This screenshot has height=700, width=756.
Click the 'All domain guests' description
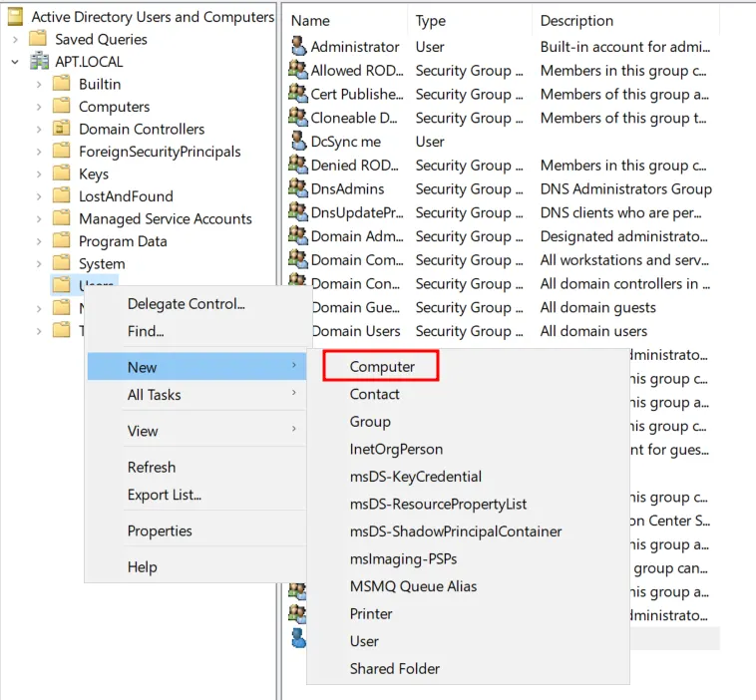pyautogui.click(x=597, y=307)
